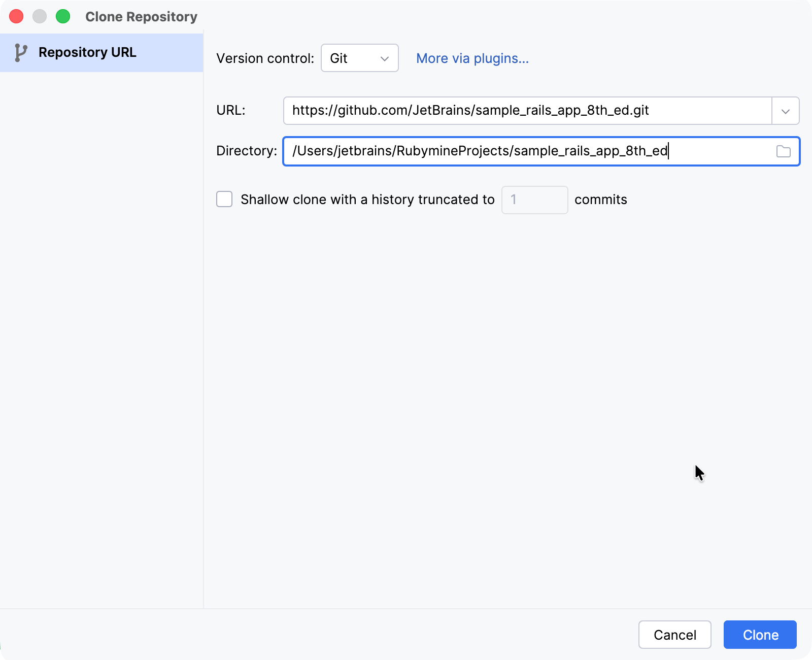Click the URL label
The height and width of the screenshot is (660, 812).
point(231,110)
